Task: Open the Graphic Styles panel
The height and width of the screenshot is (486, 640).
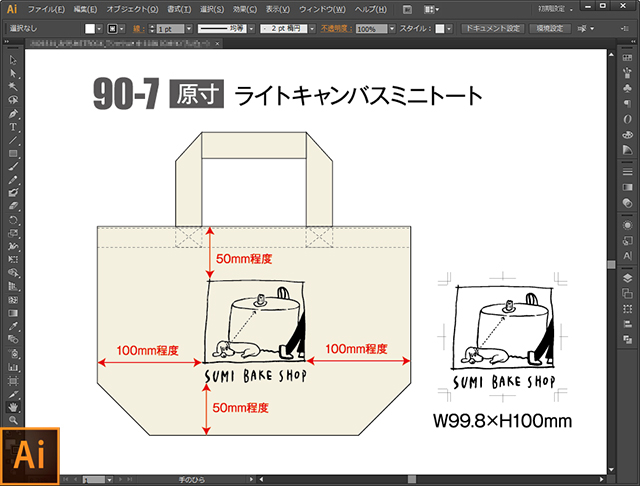Action: pyautogui.click(x=627, y=241)
